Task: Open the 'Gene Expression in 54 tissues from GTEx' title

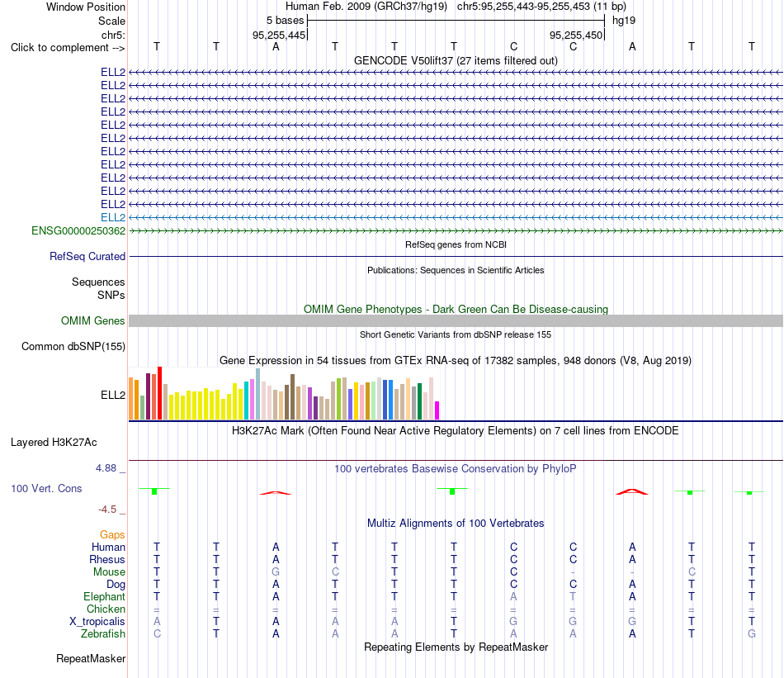Action: coord(456,360)
